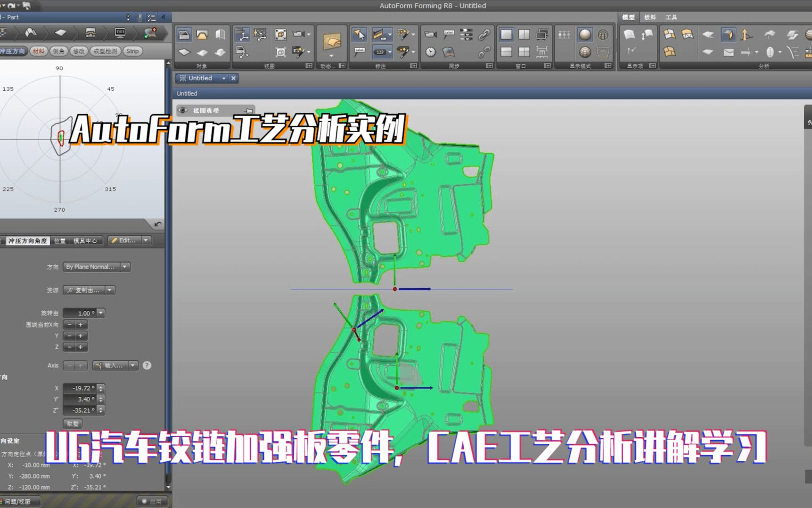Viewport: 812px width, 508px height.
Task: Click the clock icon in sync group
Action: pyautogui.click(x=431, y=52)
